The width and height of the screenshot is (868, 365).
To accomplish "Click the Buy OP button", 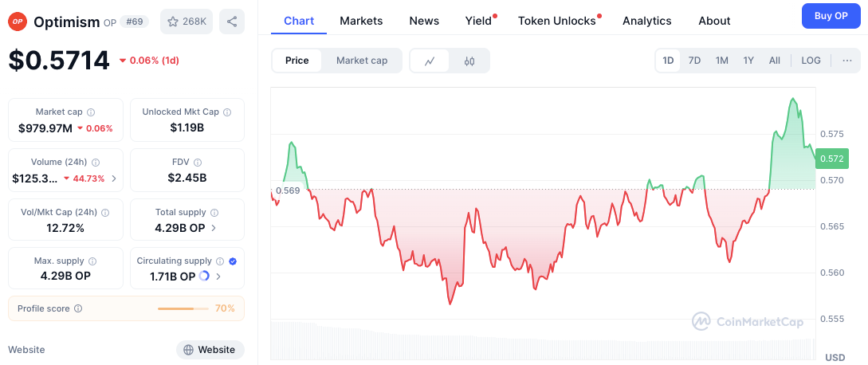I will click(831, 16).
